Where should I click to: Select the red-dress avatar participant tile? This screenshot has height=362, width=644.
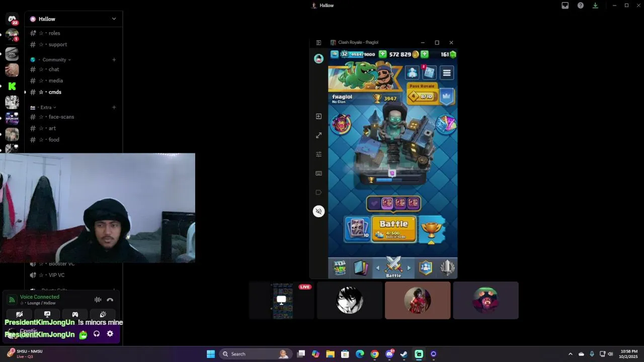pos(418,301)
